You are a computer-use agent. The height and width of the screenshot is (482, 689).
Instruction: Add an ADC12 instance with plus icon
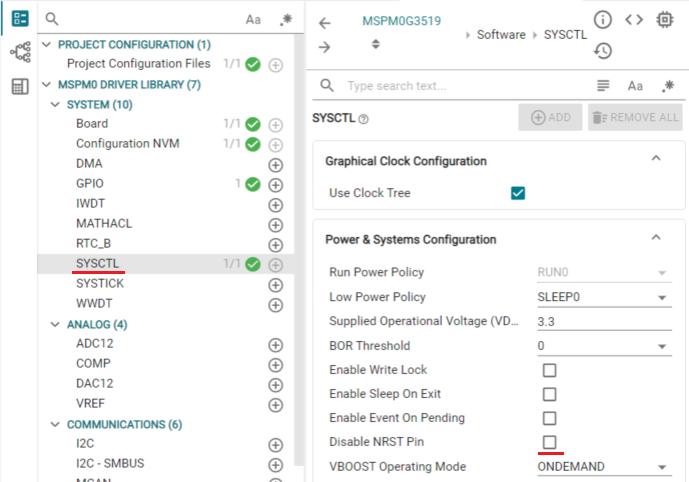[x=276, y=344]
